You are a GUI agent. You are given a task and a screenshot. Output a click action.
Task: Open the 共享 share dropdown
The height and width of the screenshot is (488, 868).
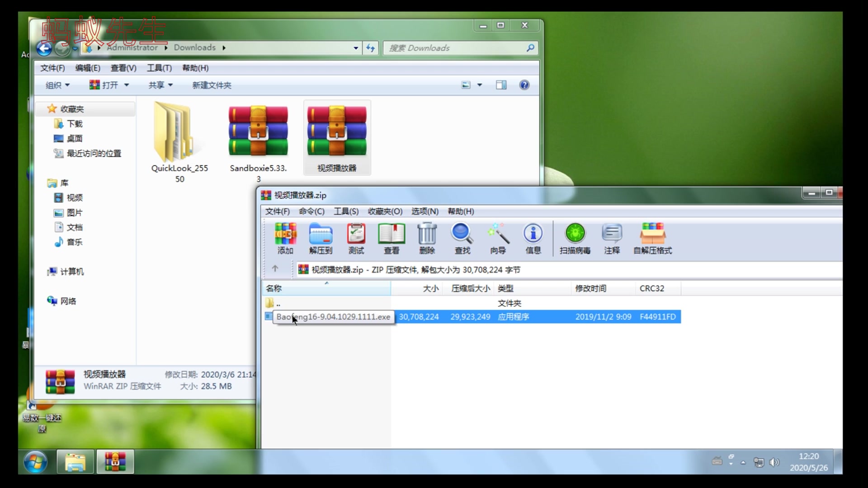(x=160, y=85)
